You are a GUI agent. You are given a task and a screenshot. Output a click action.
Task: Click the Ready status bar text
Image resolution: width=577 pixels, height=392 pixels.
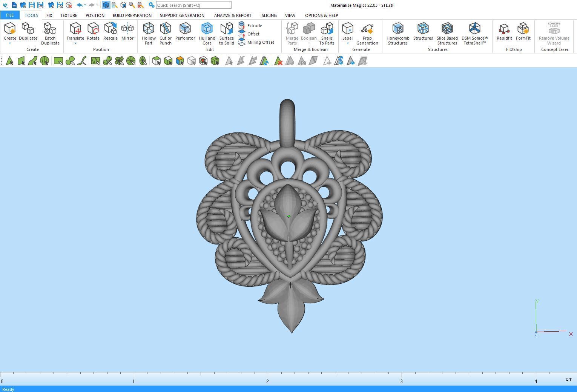tap(8, 389)
